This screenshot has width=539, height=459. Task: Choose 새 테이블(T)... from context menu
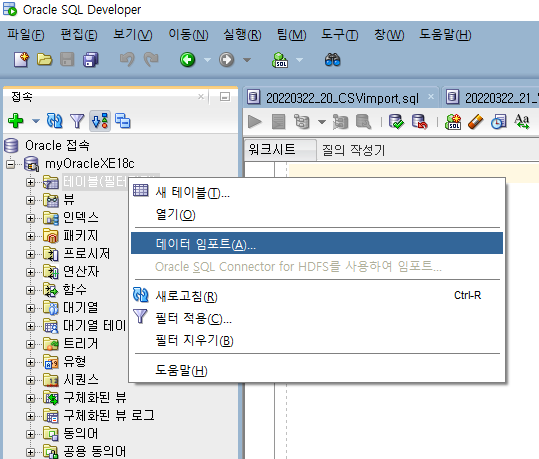317,192
